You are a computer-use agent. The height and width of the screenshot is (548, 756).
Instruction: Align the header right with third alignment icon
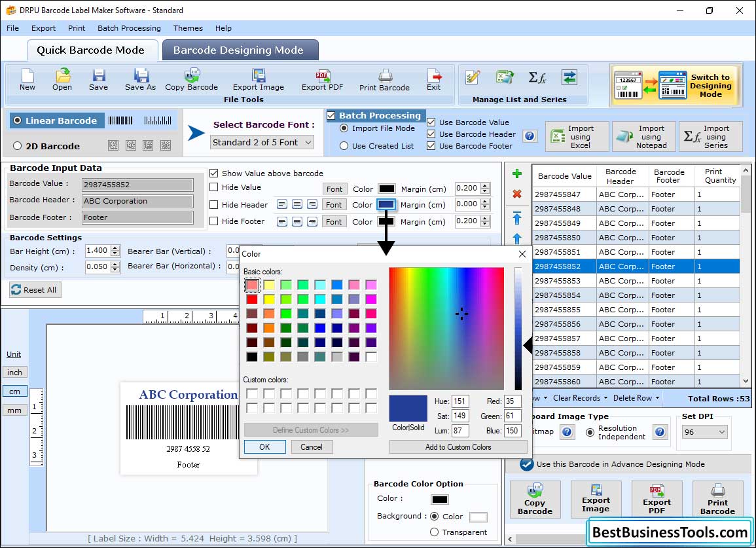(x=312, y=204)
